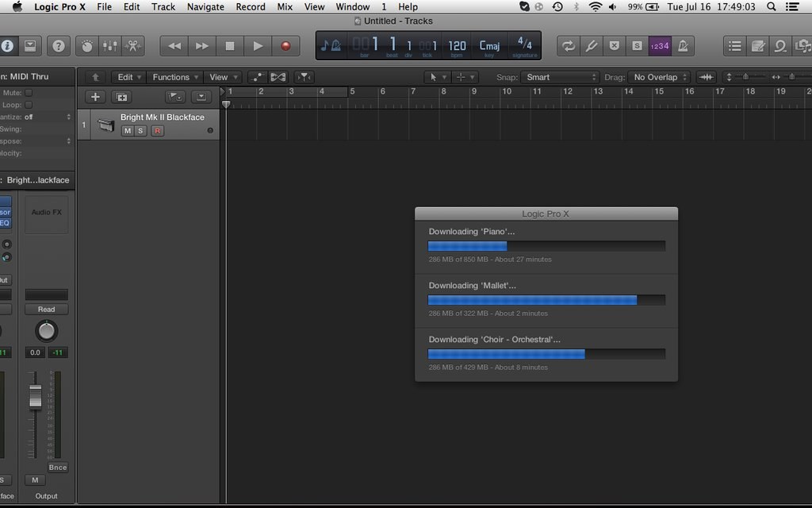Open the Drag No Overlap pop-up menu
The width and height of the screenshot is (812, 508).
pos(659,77)
